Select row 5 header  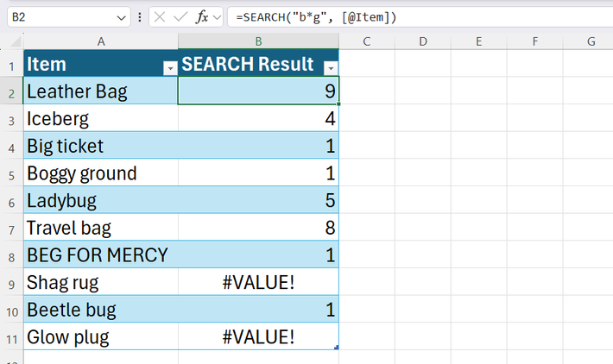tap(12, 173)
